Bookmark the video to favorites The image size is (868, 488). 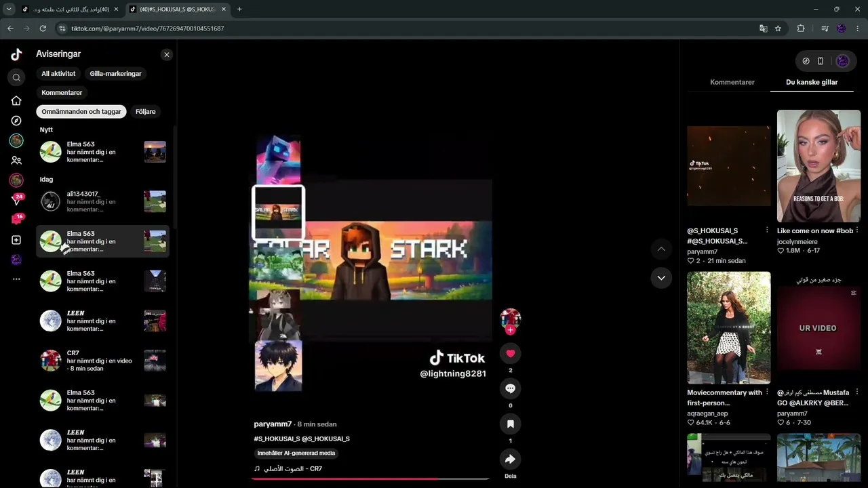511,424
